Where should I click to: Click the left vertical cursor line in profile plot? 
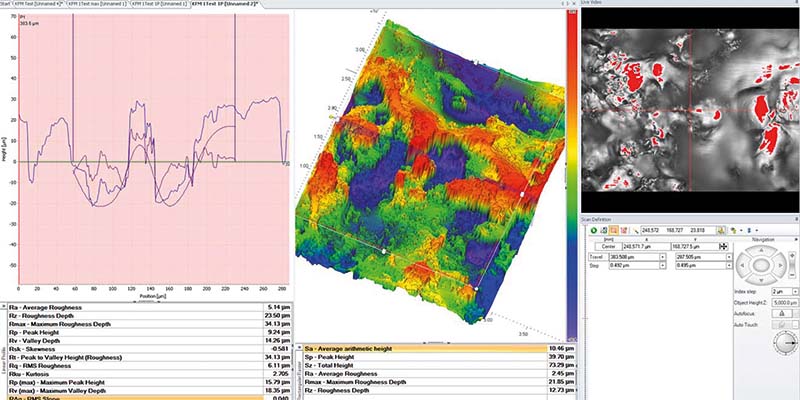(73, 88)
